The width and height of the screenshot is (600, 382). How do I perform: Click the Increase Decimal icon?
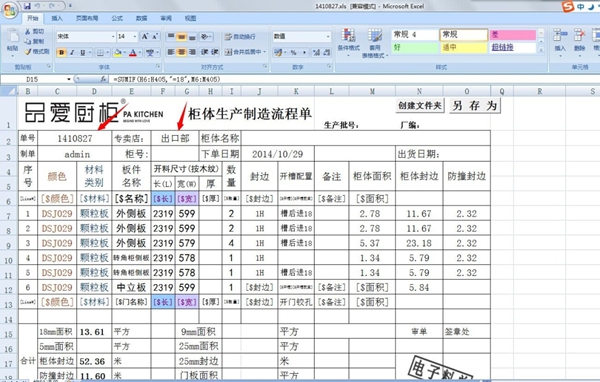(x=316, y=52)
